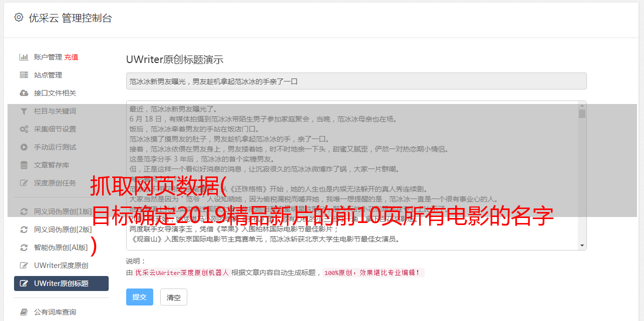
Task: Click the blue 提交 button
Action: tap(139, 297)
